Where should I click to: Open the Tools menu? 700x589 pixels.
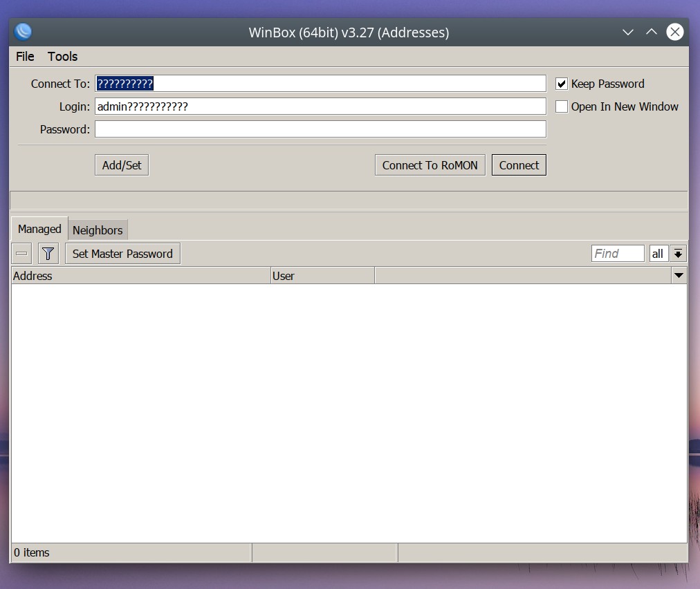[x=62, y=57]
